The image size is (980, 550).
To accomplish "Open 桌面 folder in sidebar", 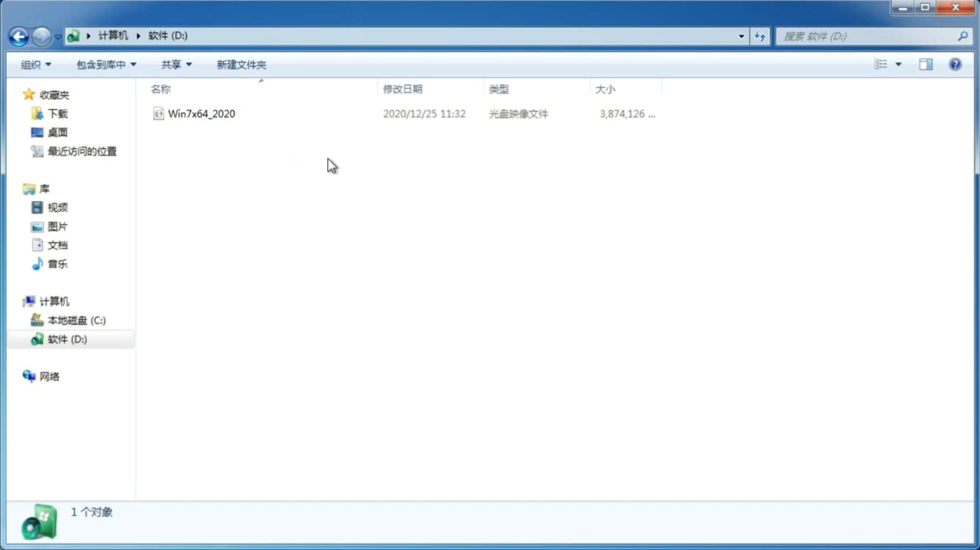I will pos(56,132).
